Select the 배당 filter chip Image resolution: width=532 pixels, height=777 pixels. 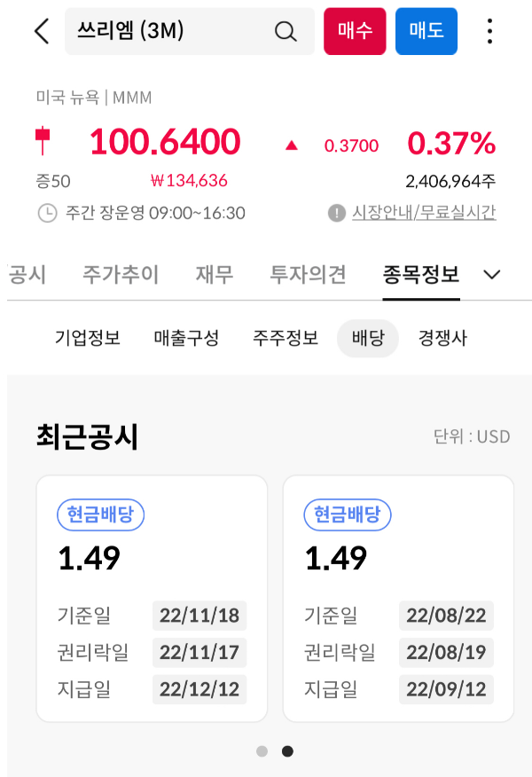click(x=367, y=338)
